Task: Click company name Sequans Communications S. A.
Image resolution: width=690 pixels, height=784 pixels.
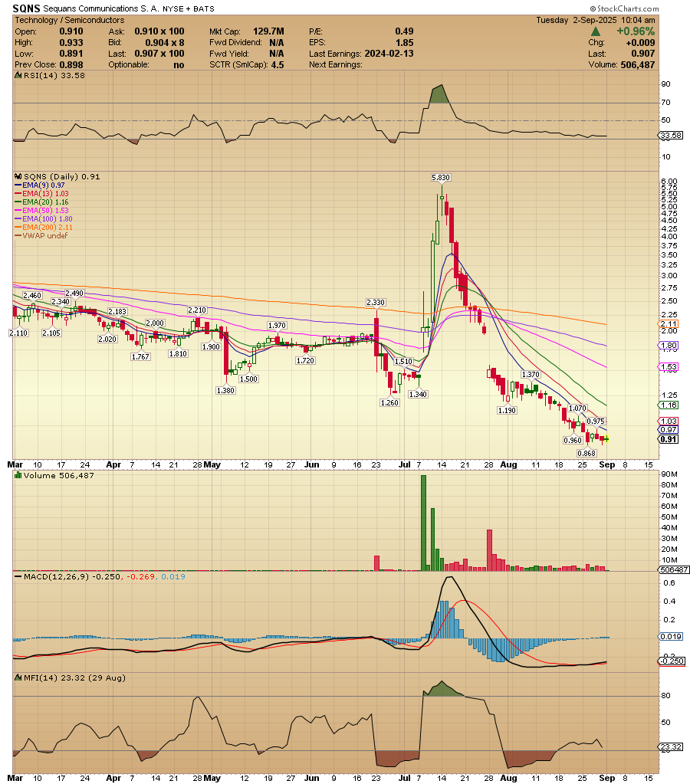Action: [x=100, y=8]
